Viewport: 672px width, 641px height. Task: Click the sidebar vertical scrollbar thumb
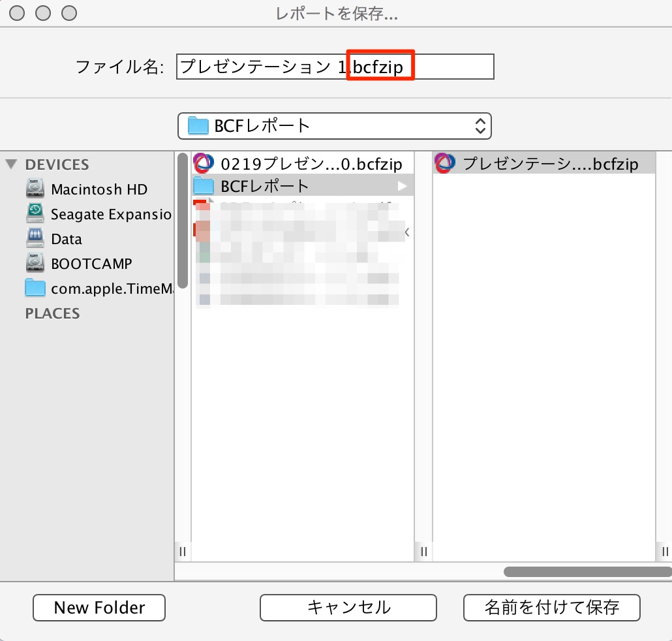pyautogui.click(x=183, y=221)
